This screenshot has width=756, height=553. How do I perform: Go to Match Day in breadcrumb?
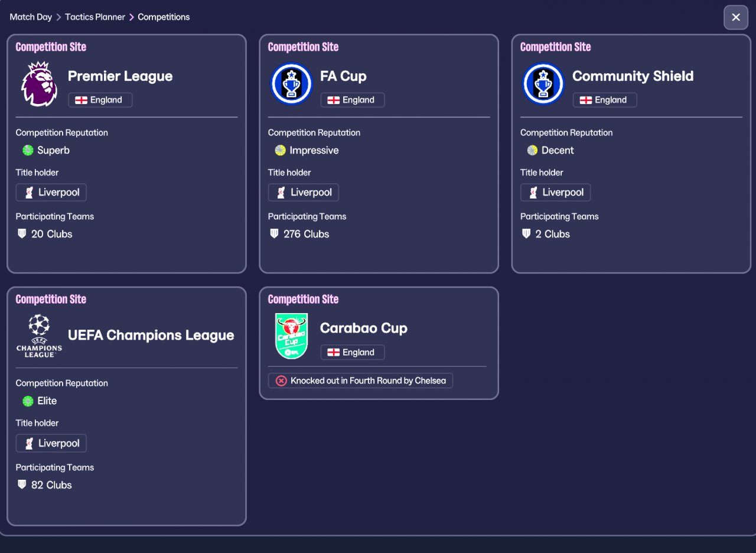(31, 17)
